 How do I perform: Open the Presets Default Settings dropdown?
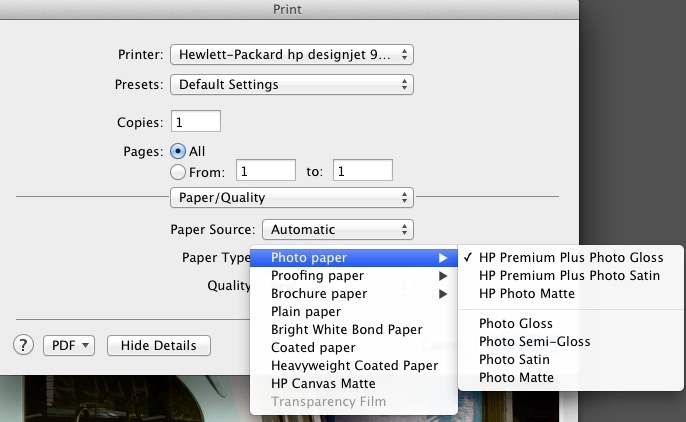(292, 84)
